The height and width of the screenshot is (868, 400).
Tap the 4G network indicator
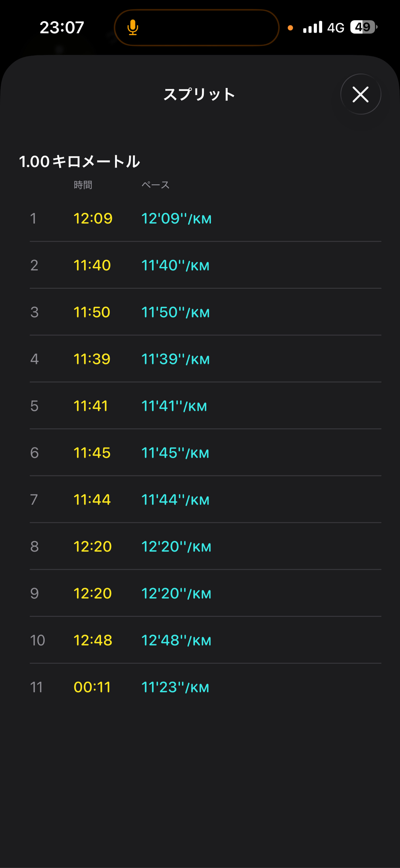336,27
